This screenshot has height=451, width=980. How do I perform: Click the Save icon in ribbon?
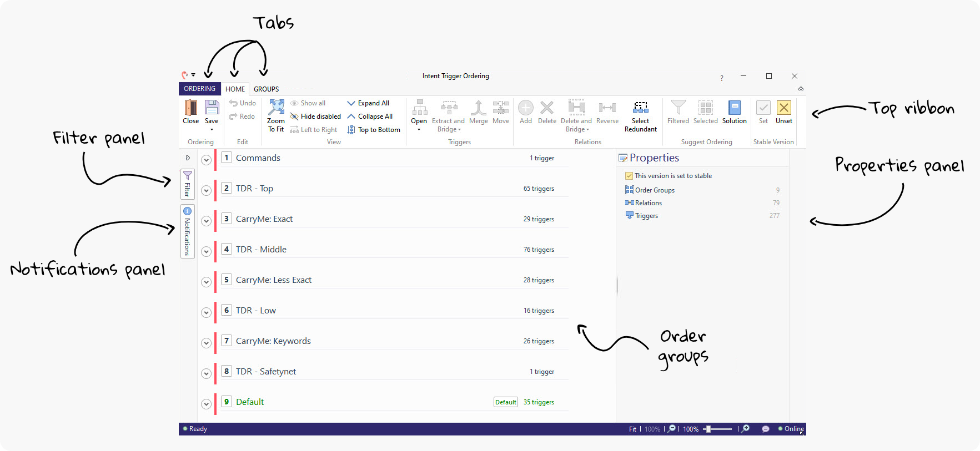tap(212, 108)
